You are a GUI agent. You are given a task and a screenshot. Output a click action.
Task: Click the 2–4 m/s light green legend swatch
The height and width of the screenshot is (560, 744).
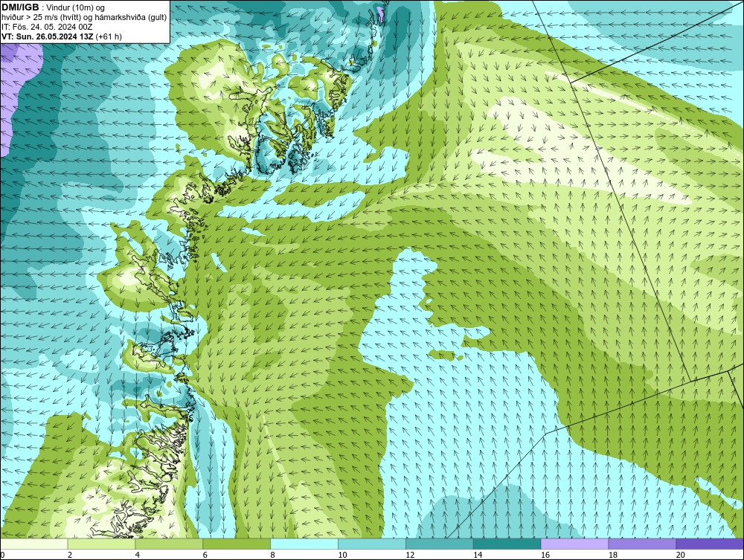point(101,544)
